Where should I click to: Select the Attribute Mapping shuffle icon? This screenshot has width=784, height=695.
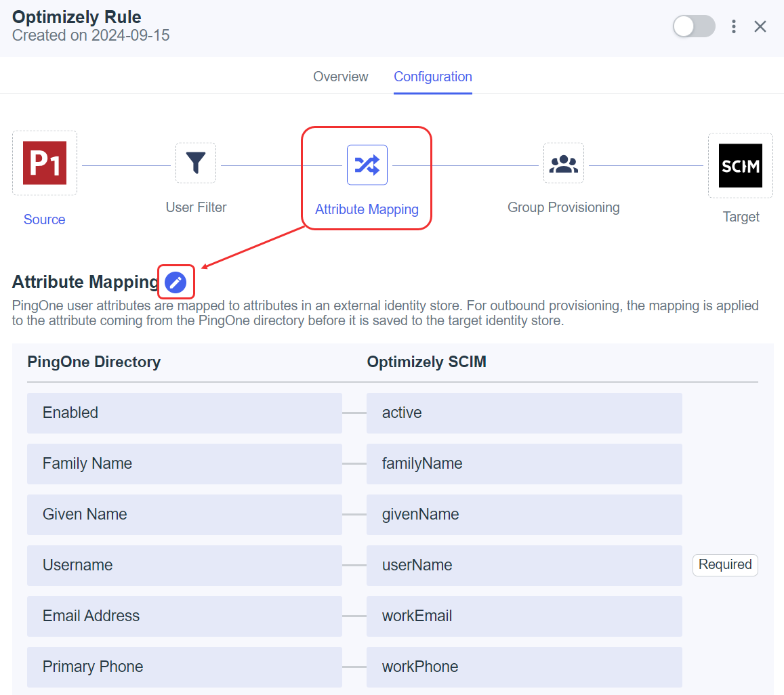point(367,165)
